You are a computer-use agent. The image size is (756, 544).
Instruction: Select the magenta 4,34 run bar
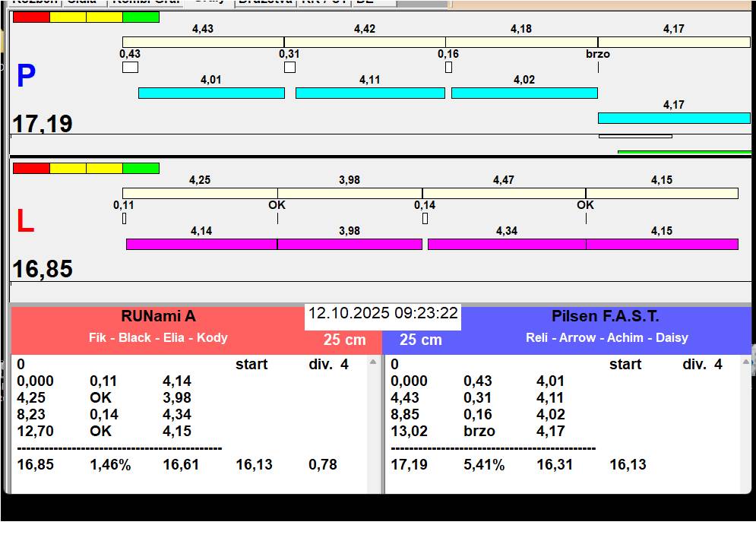click(x=507, y=244)
